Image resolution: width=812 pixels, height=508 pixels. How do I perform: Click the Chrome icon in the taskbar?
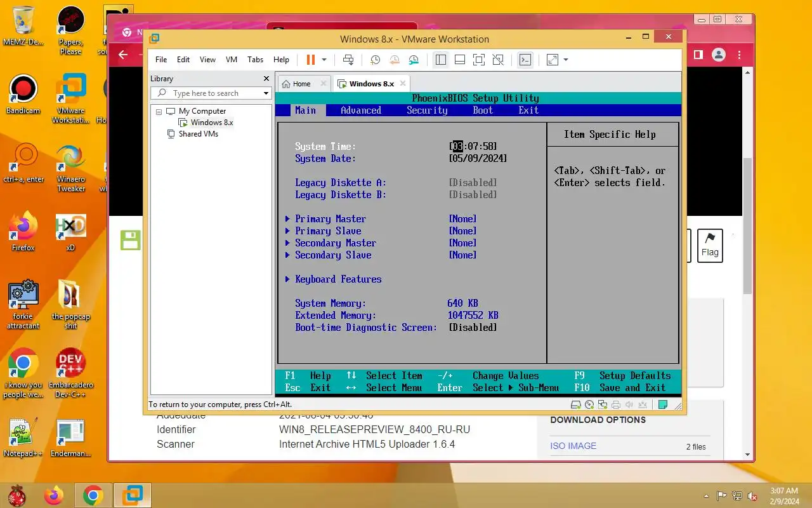[x=93, y=495]
